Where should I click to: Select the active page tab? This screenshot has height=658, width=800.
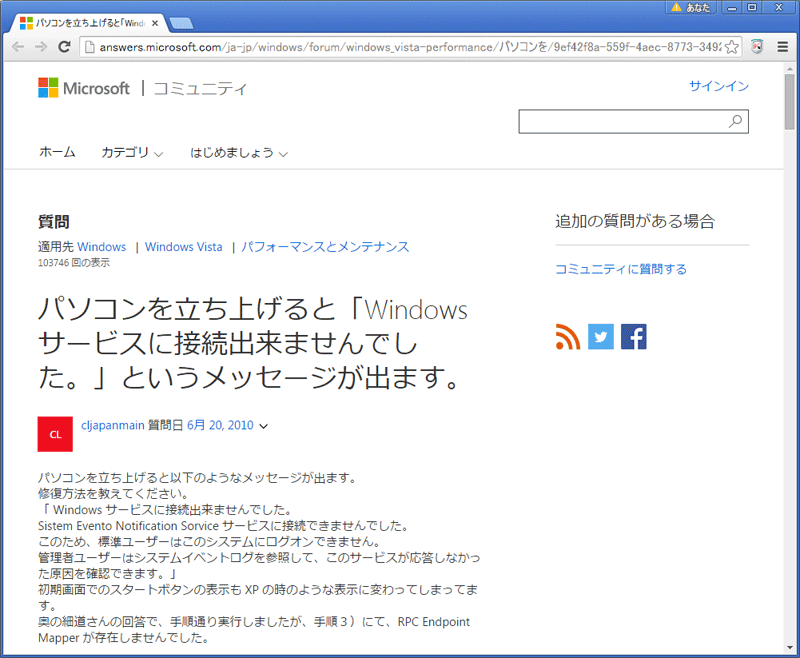[89, 23]
